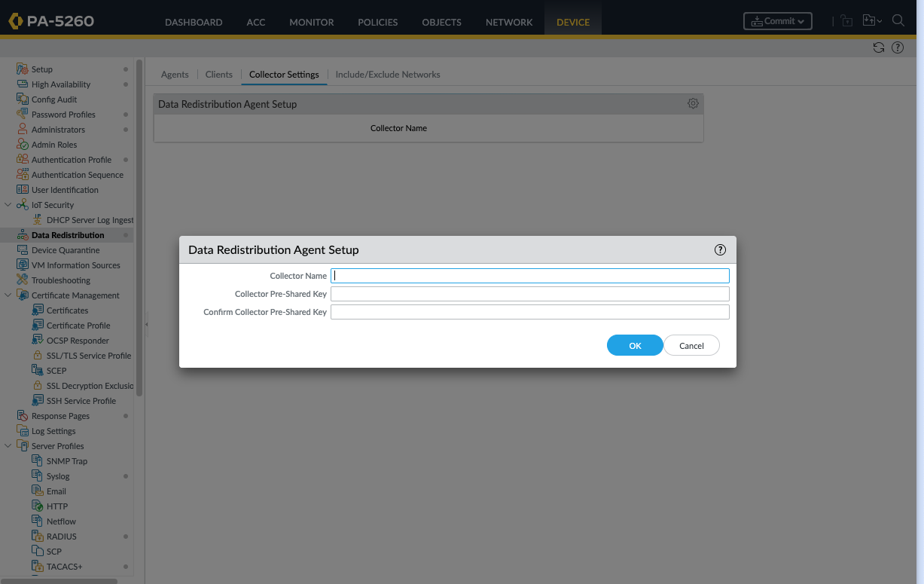Cancel the Agent Setup dialog
Viewport: 924px width, 584px height.
[691, 345]
